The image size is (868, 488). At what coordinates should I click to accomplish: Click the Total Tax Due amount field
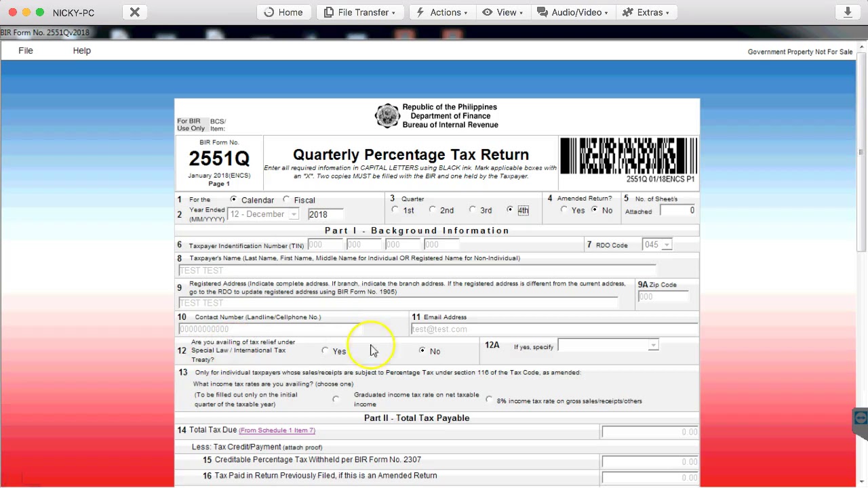(650, 432)
